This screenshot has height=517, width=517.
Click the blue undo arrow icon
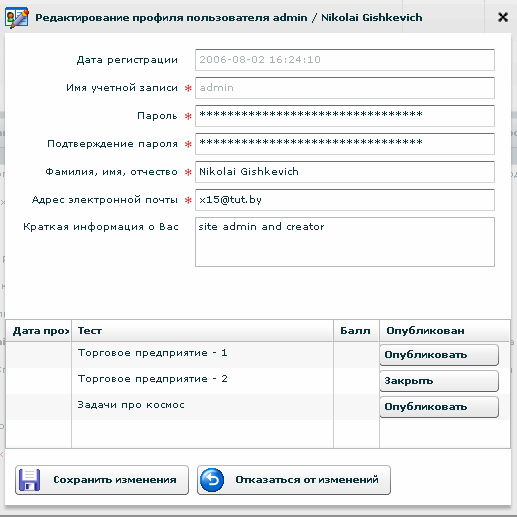tap(212, 480)
